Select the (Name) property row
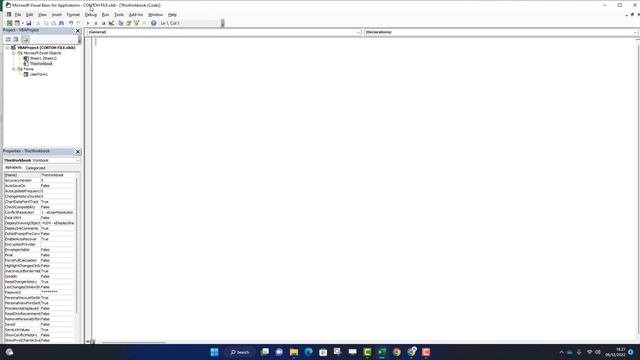Image resolution: width=640 pixels, height=360 pixels. pos(40,175)
